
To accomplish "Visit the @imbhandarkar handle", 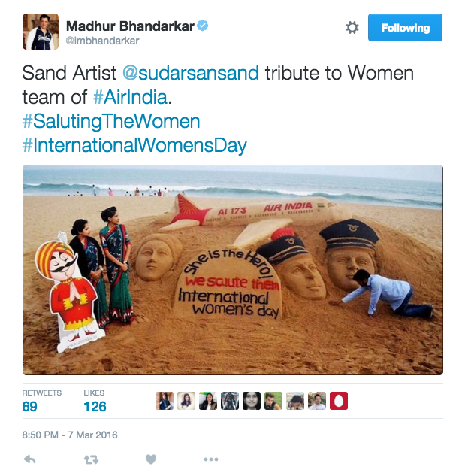I will coord(102,41).
